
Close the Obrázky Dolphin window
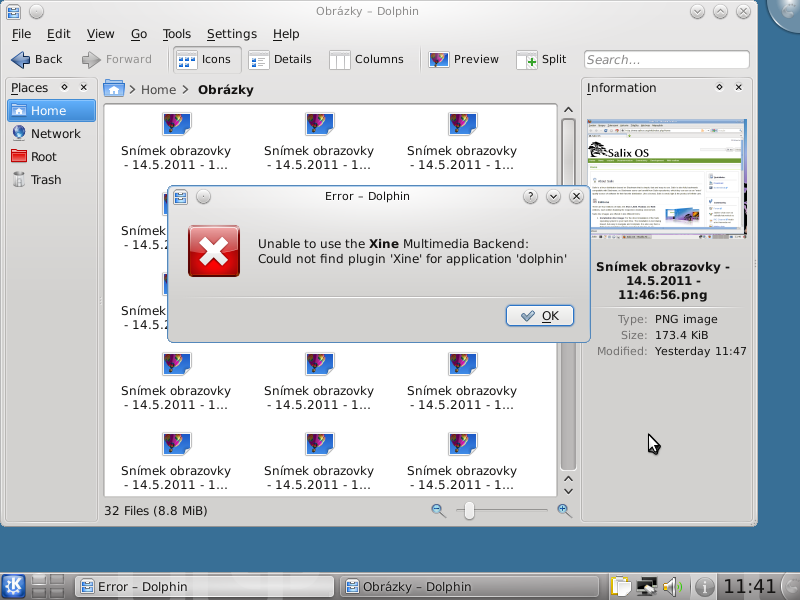tap(743, 11)
